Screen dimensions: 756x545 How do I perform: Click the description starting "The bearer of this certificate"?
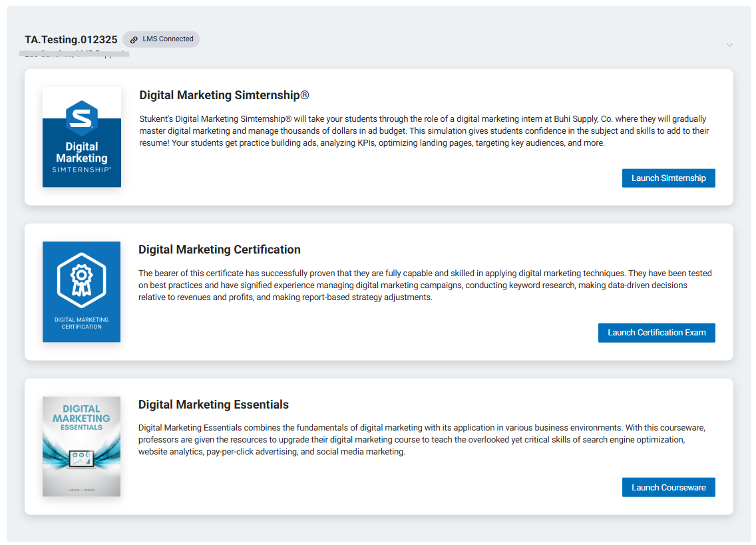point(425,285)
